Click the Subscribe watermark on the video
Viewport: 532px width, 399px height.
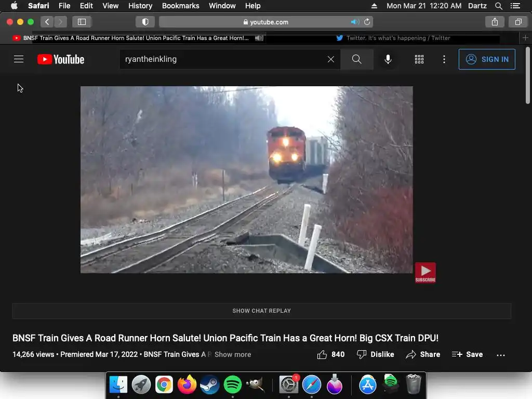425,272
